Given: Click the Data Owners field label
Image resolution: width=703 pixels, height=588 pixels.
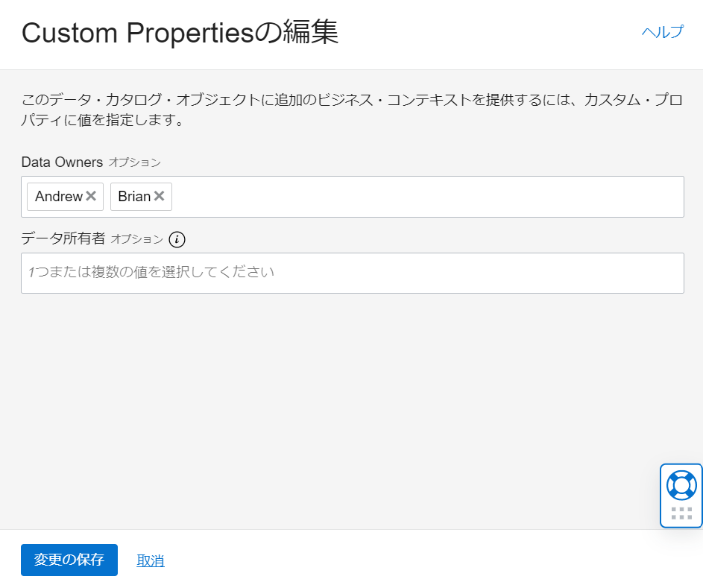Looking at the screenshot, I should coord(62,162).
